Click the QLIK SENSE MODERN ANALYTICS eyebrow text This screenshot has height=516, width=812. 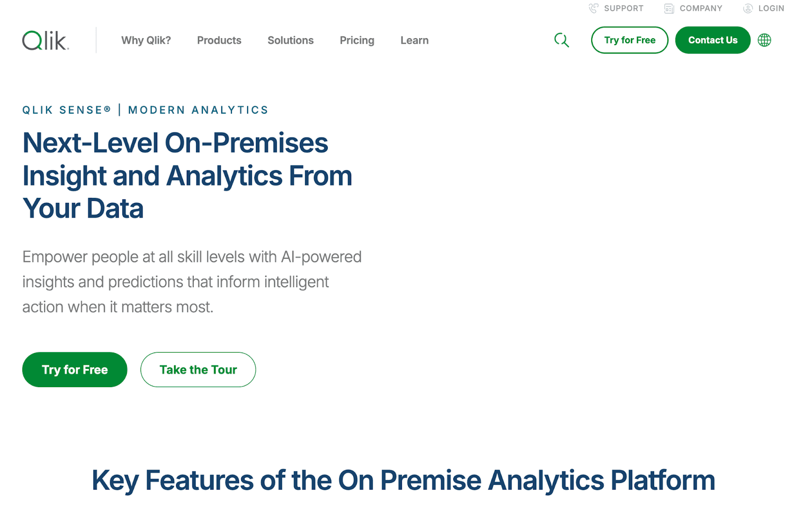145,110
